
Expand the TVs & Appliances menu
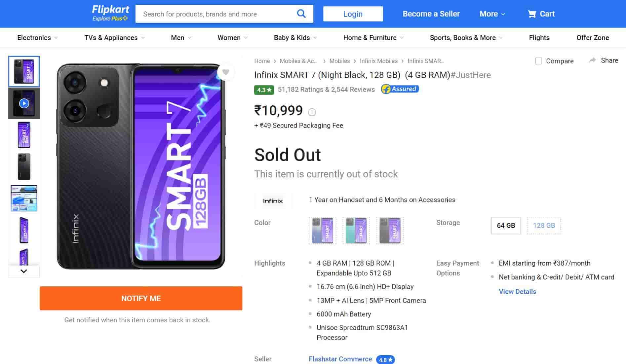tap(114, 38)
